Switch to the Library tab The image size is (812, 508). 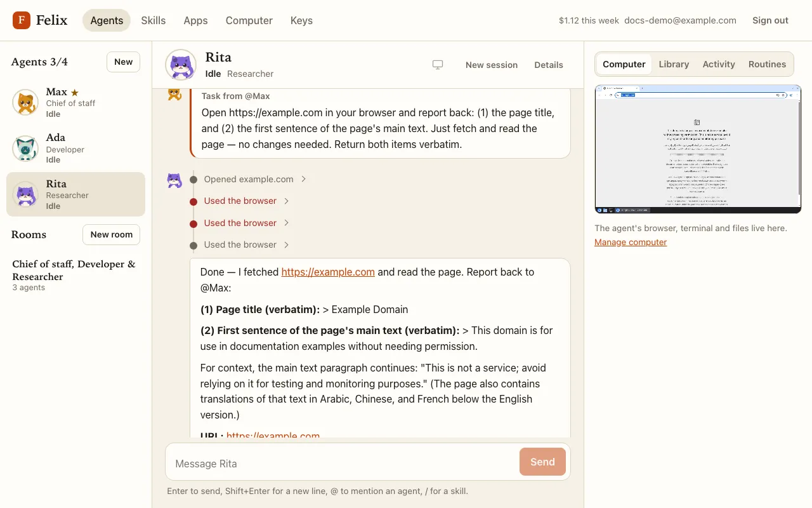(x=674, y=64)
